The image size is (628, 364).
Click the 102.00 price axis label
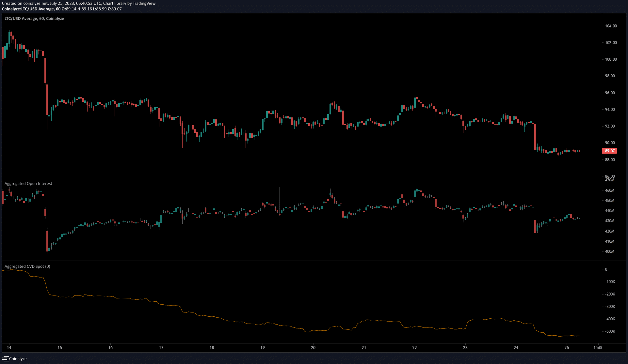point(611,43)
